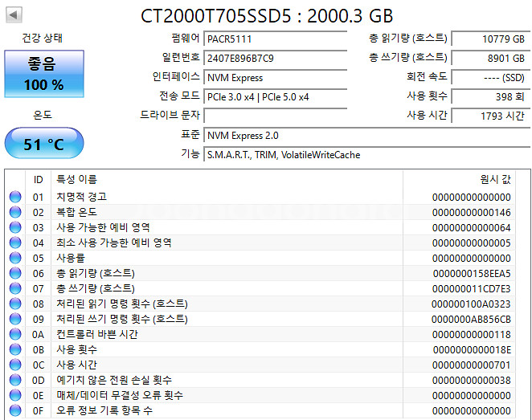Click the firmware field PACR5111
The width and height of the screenshot is (532, 420).
(x=275, y=39)
